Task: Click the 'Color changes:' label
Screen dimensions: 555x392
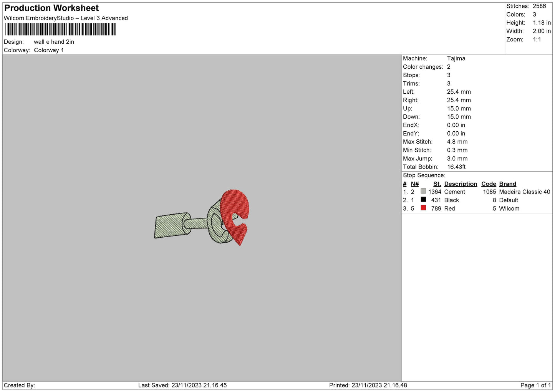Action: coord(423,67)
